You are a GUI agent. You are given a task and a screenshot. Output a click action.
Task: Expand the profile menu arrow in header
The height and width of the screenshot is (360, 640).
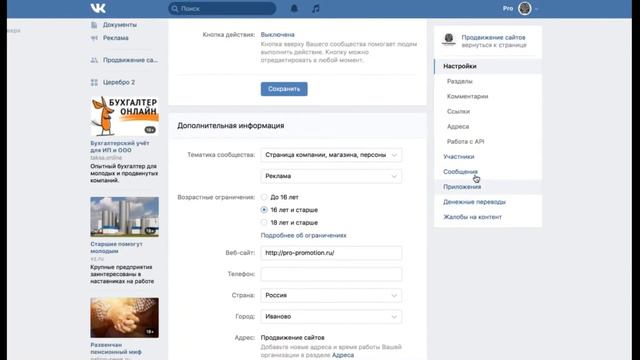point(536,9)
